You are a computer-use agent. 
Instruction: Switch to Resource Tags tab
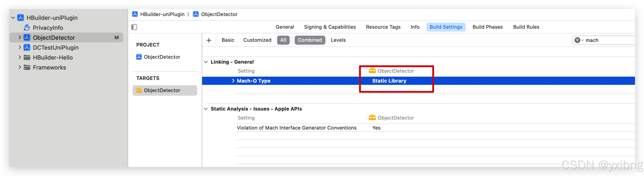[383, 27]
